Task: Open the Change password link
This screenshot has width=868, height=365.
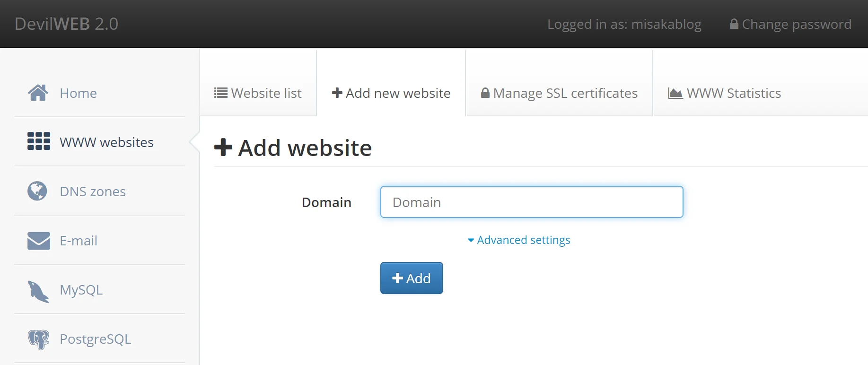Action: [x=796, y=24]
